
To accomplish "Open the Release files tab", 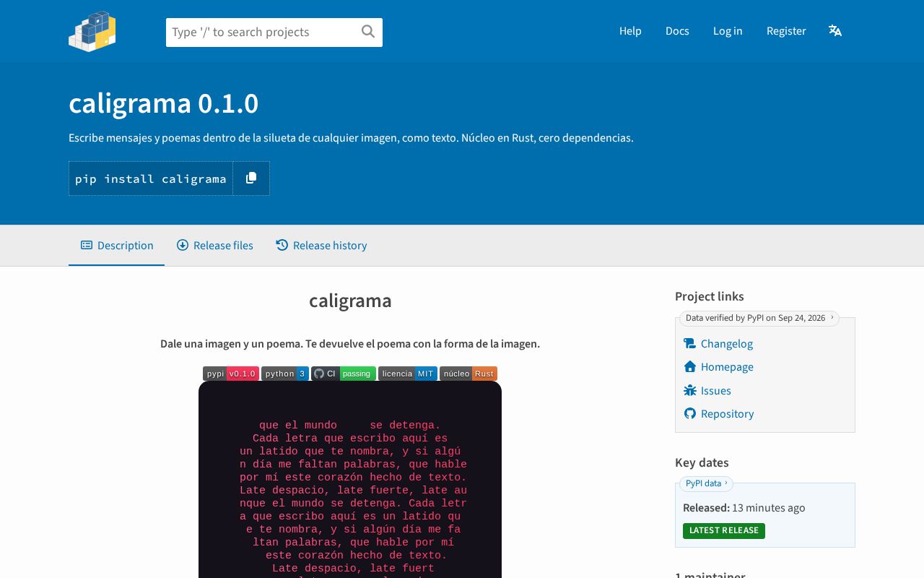I will tap(215, 246).
